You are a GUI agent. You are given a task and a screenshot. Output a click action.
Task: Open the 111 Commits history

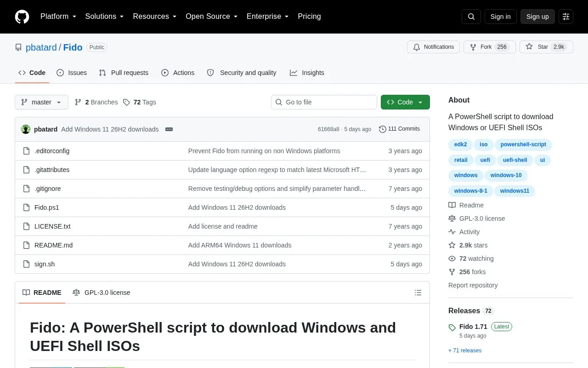point(399,129)
